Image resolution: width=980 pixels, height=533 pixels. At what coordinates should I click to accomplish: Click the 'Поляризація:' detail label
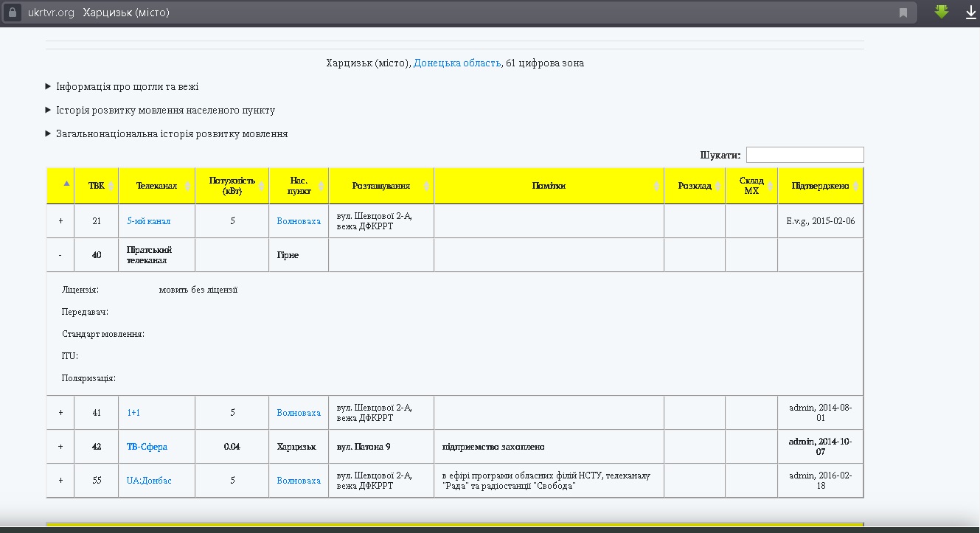[x=88, y=378]
